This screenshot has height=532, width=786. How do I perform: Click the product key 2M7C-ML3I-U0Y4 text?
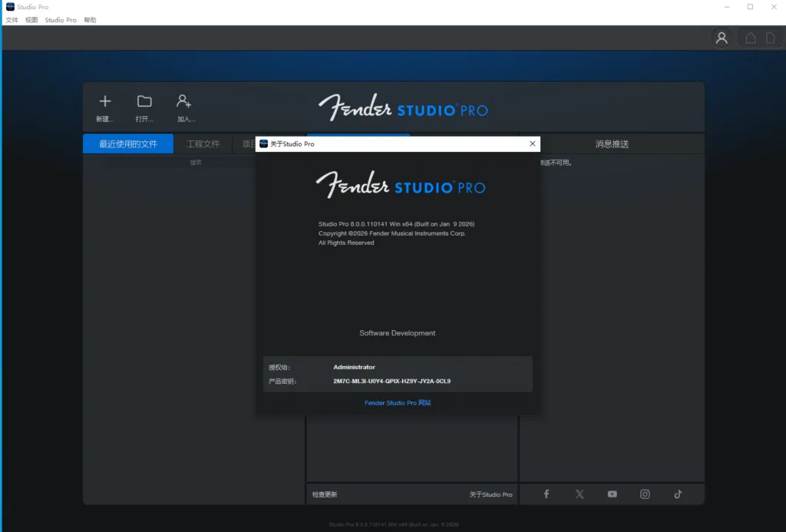click(x=392, y=381)
